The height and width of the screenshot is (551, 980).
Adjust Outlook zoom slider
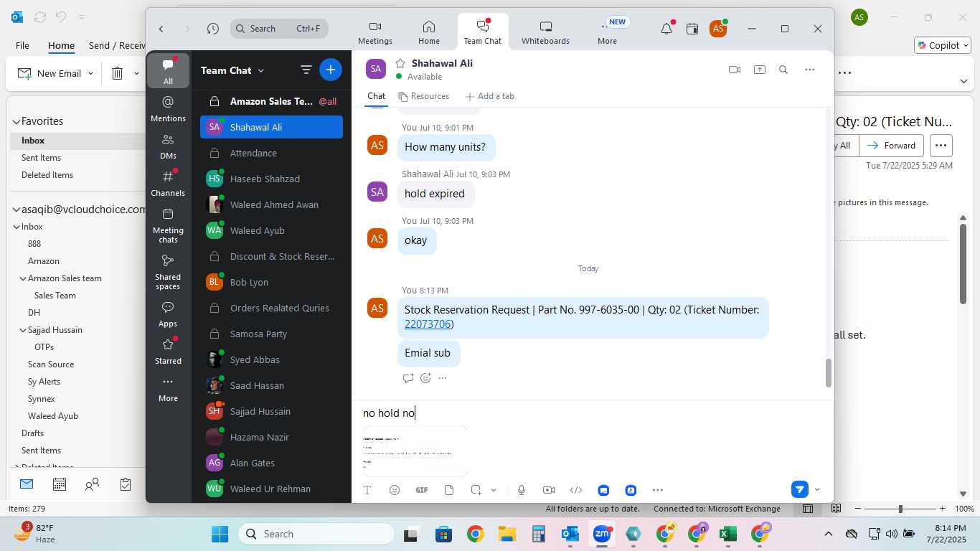click(x=900, y=509)
